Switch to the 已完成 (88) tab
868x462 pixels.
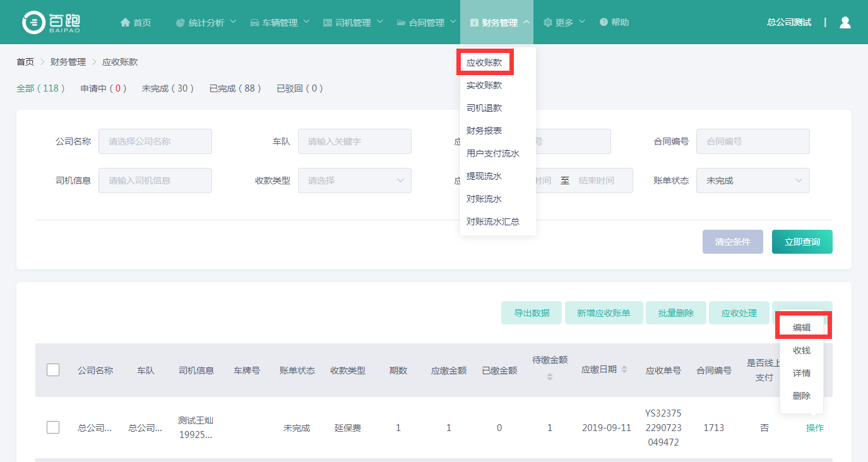pos(235,88)
